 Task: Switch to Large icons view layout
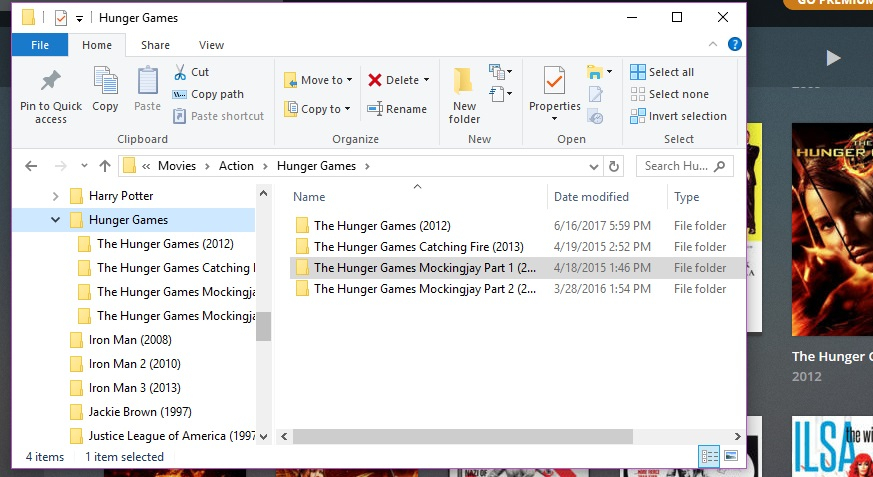tap(731, 456)
